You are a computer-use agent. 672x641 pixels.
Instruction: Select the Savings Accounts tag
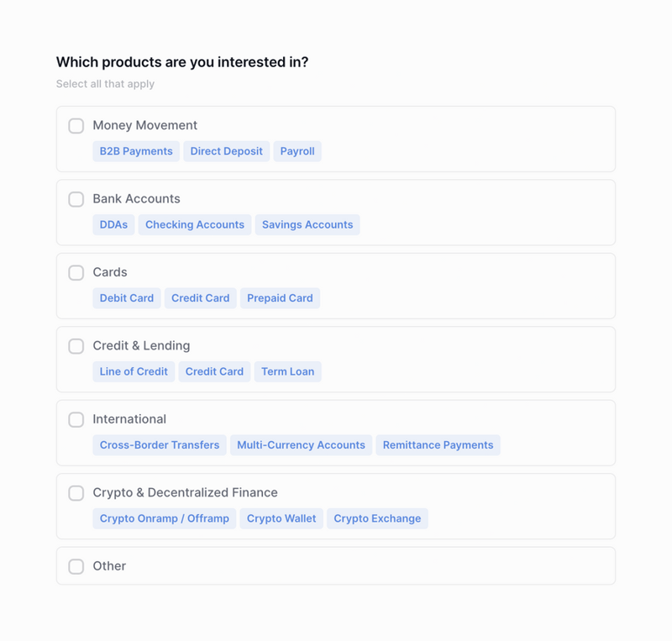(x=307, y=224)
